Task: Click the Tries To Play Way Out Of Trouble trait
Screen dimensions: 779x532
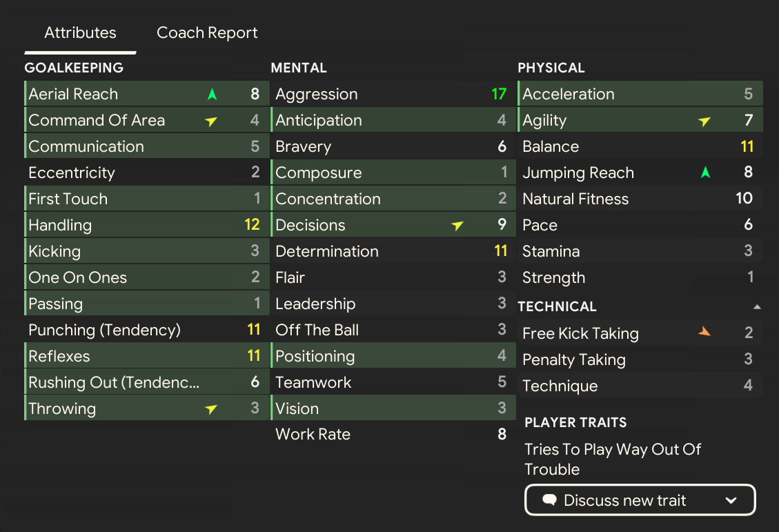Action: pos(612,459)
